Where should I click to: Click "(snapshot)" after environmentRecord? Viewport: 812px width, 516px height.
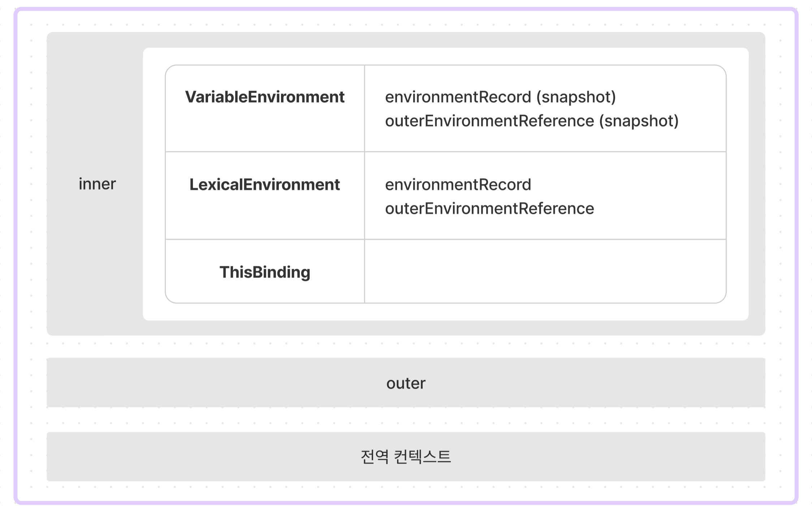point(576,97)
